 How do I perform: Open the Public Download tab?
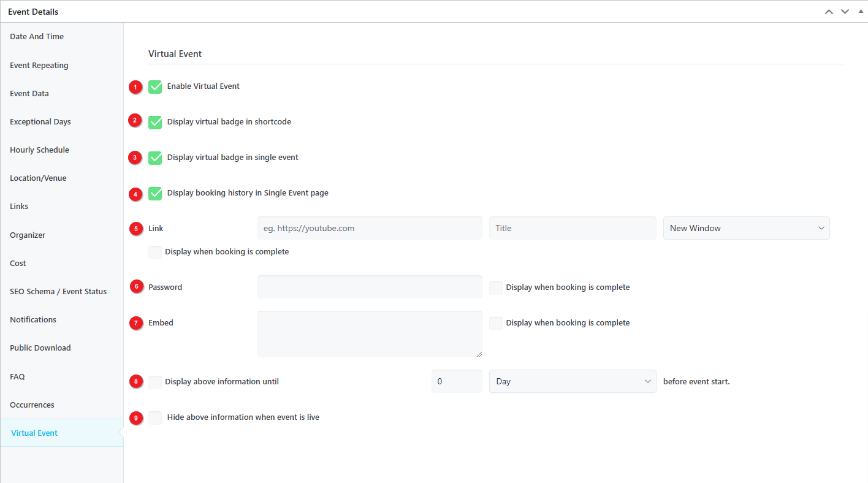40,348
